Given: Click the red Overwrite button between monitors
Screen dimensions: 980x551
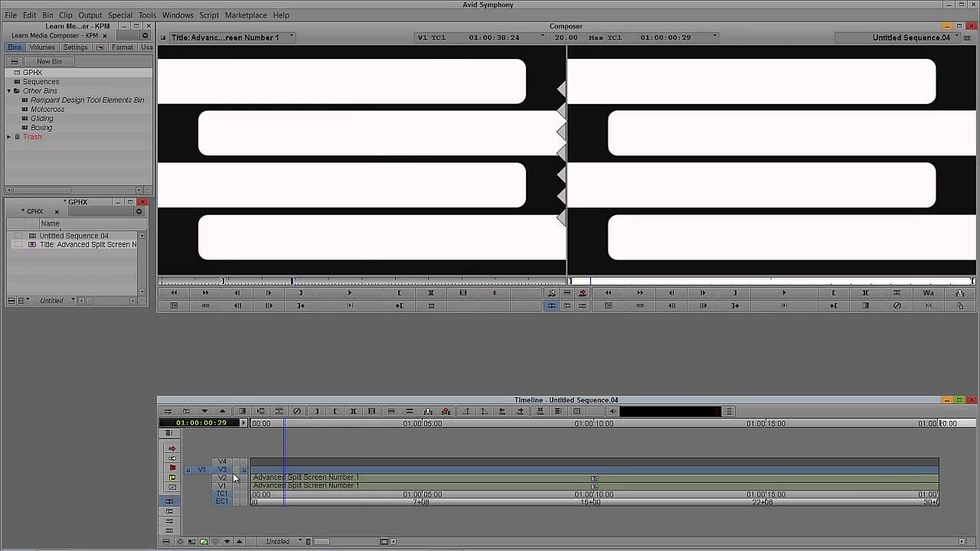Looking at the screenshot, I should click(583, 292).
